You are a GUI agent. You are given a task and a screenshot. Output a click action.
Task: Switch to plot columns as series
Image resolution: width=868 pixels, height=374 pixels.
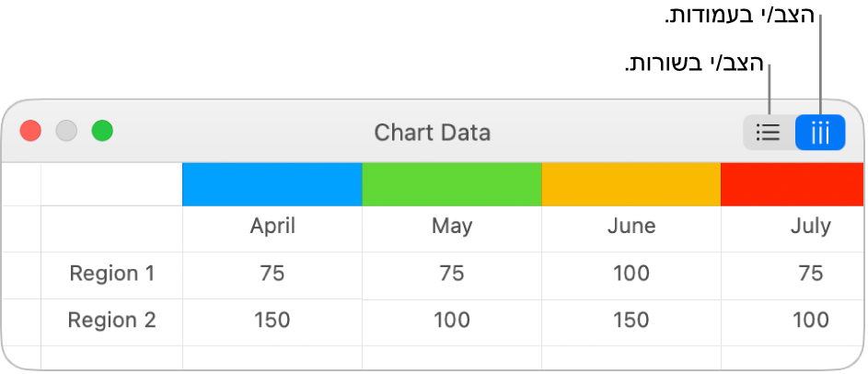(x=820, y=133)
